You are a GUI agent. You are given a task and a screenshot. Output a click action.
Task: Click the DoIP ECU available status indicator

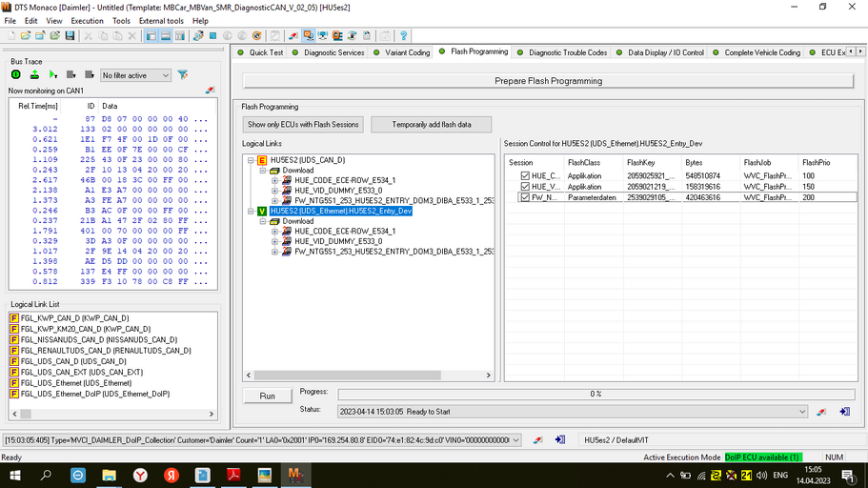tap(762, 457)
